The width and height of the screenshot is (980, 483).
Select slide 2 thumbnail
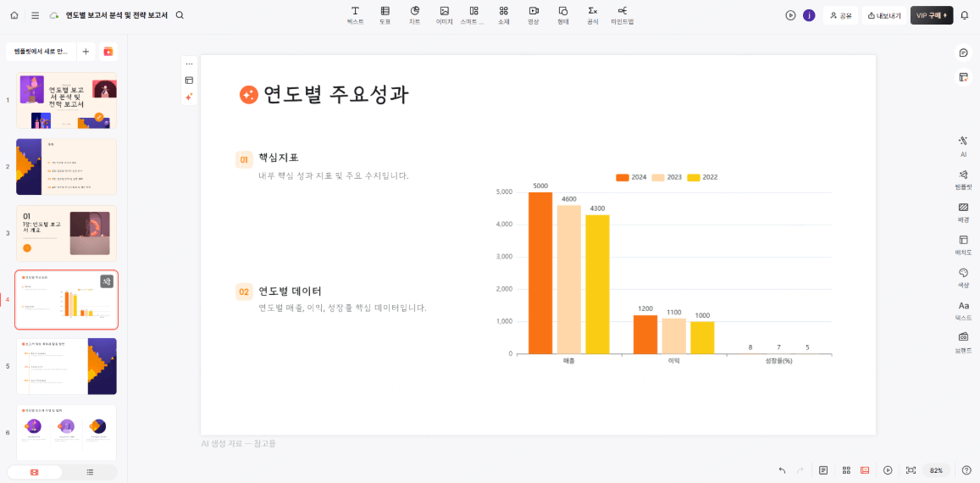tap(66, 166)
